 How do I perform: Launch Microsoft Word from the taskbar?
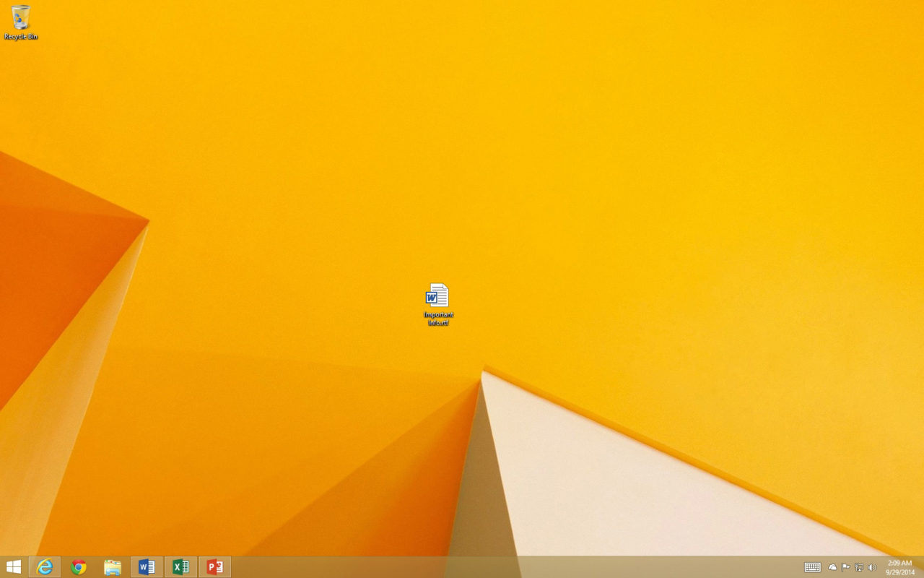coord(147,567)
